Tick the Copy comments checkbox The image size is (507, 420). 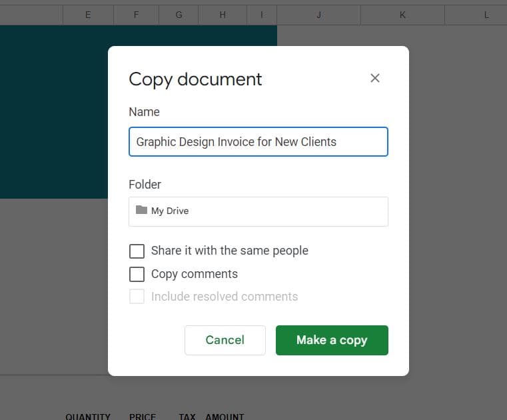pyautogui.click(x=137, y=274)
